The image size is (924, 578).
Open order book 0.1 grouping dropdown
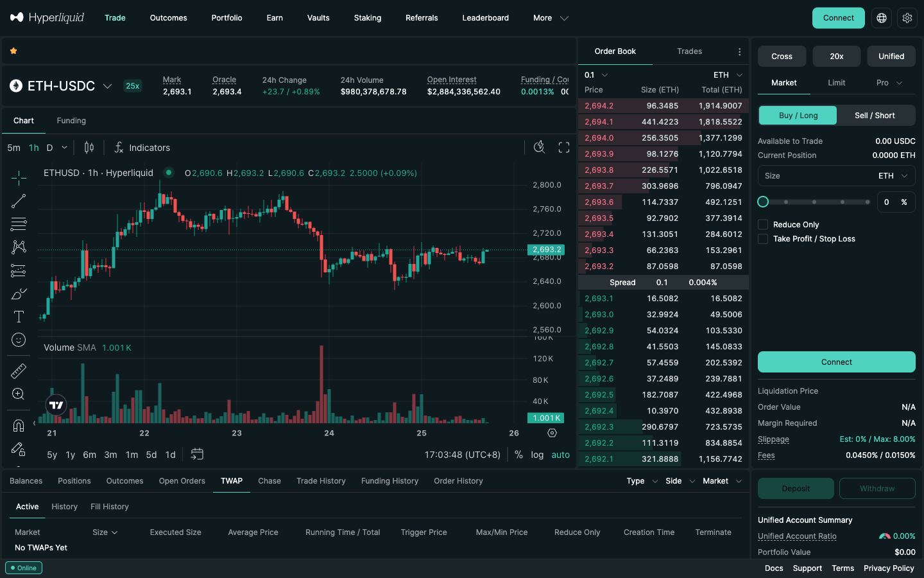[x=596, y=75]
